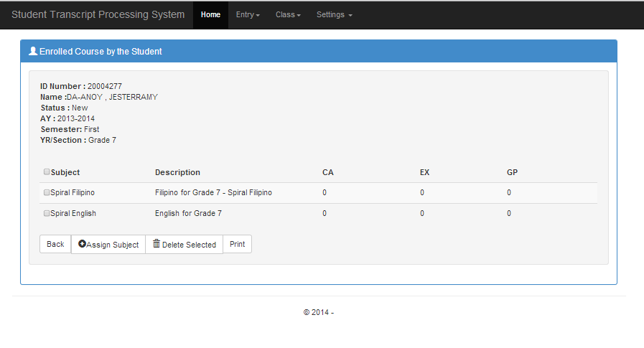This screenshot has width=644, height=348.
Task: Click the Enrolled Course by the Student heading
Action: 101,51
